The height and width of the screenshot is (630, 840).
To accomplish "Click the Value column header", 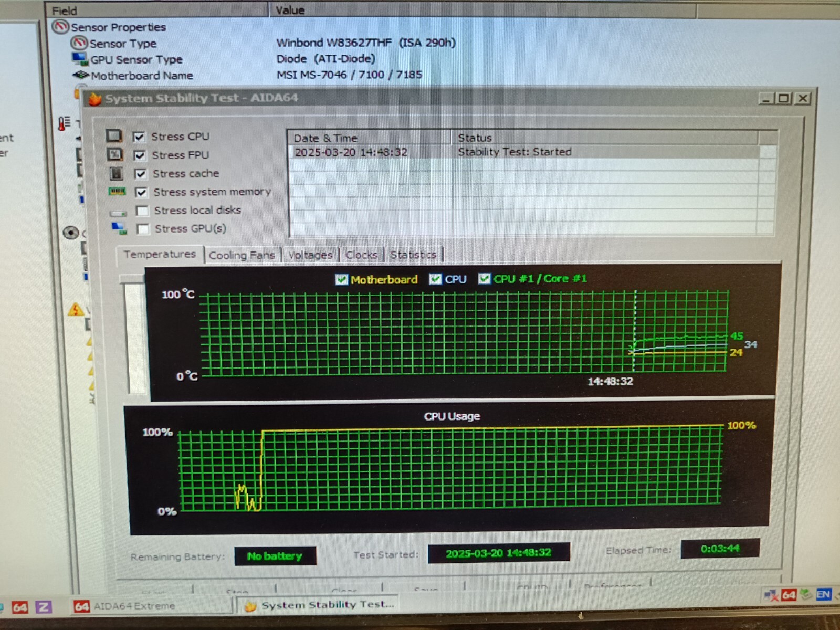I will tap(483, 10).
